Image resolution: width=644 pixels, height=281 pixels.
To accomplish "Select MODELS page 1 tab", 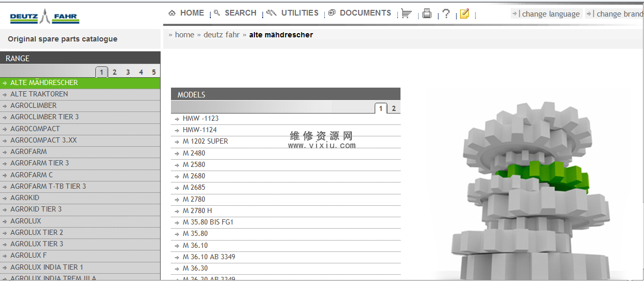I will (x=381, y=108).
